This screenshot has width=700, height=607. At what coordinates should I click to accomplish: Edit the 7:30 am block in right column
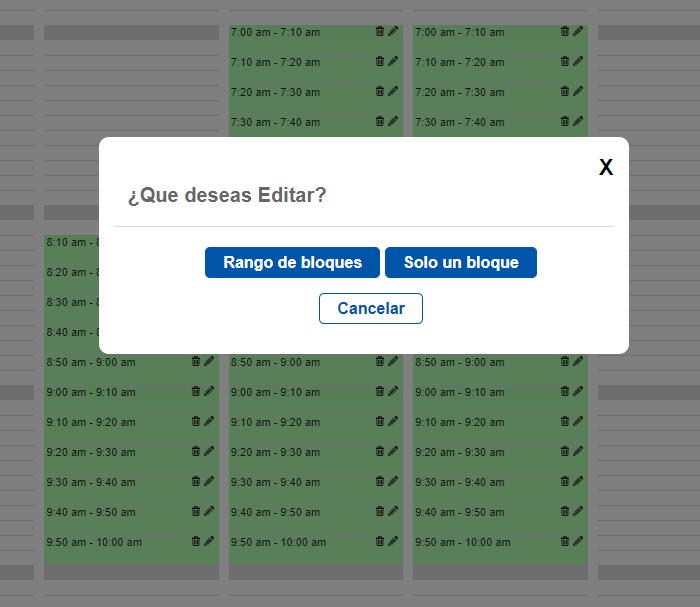578,121
